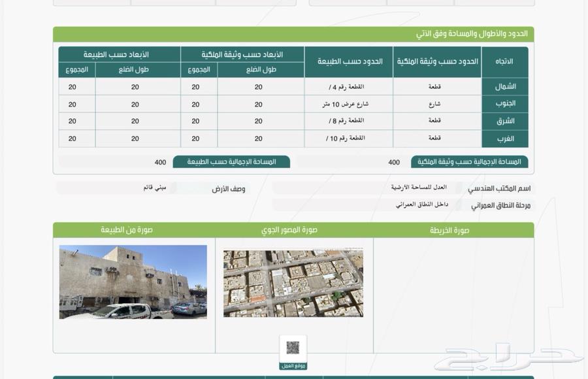588x379 pixels.
Task: Click the شارع عرض 10 متر cell
Action: pos(350,104)
